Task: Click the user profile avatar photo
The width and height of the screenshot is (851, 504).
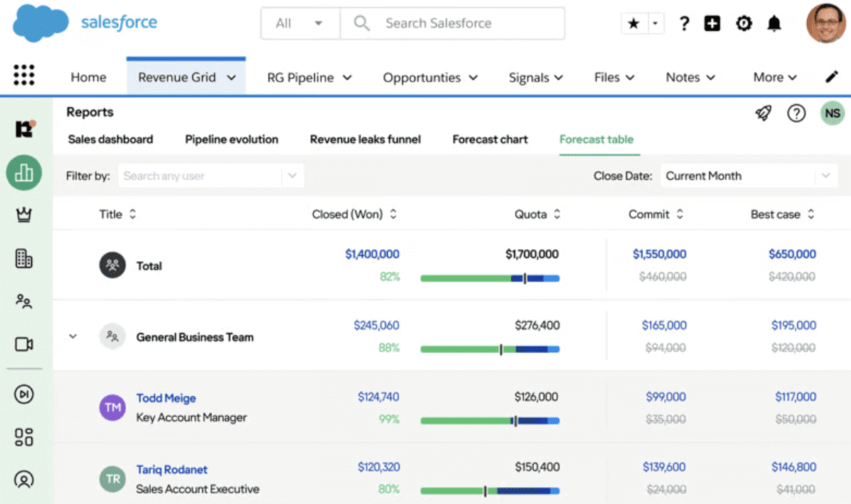Action: [x=826, y=23]
